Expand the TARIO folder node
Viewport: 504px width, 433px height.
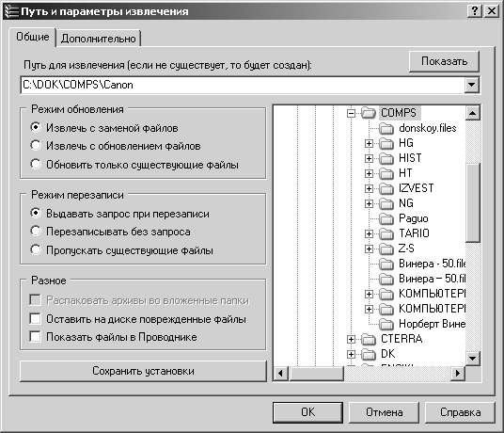[x=369, y=233]
